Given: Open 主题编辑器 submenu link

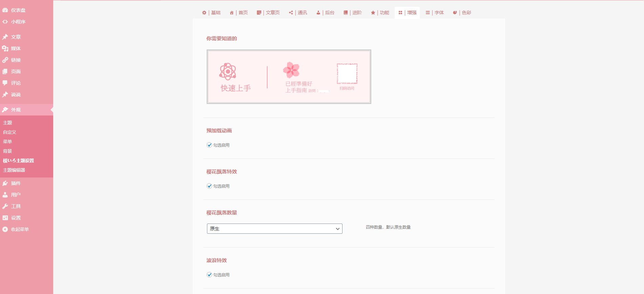Looking at the screenshot, I should click(x=14, y=170).
